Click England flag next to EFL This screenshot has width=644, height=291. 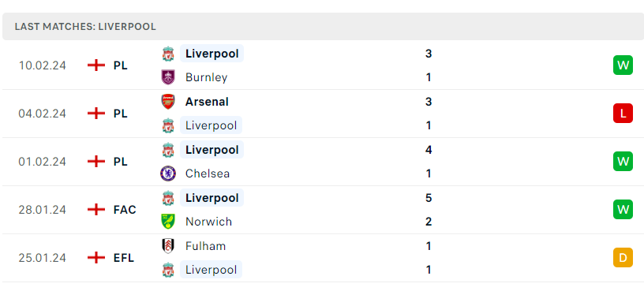pos(96,258)
